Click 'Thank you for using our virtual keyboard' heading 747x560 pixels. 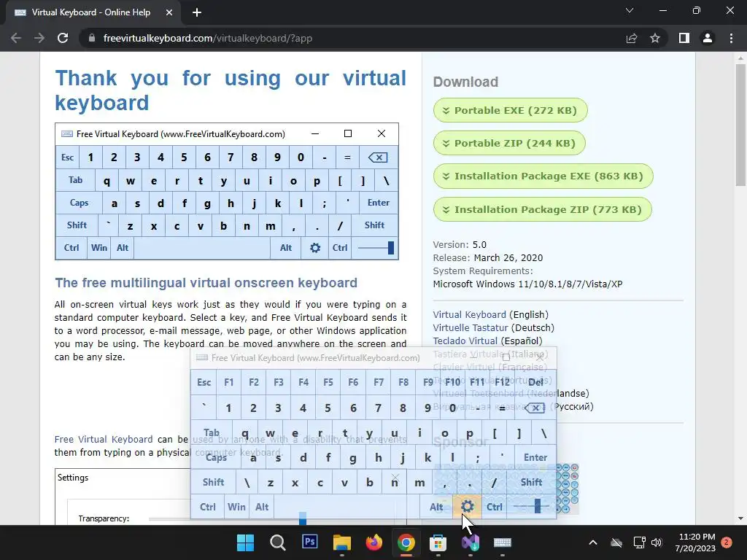231,90
